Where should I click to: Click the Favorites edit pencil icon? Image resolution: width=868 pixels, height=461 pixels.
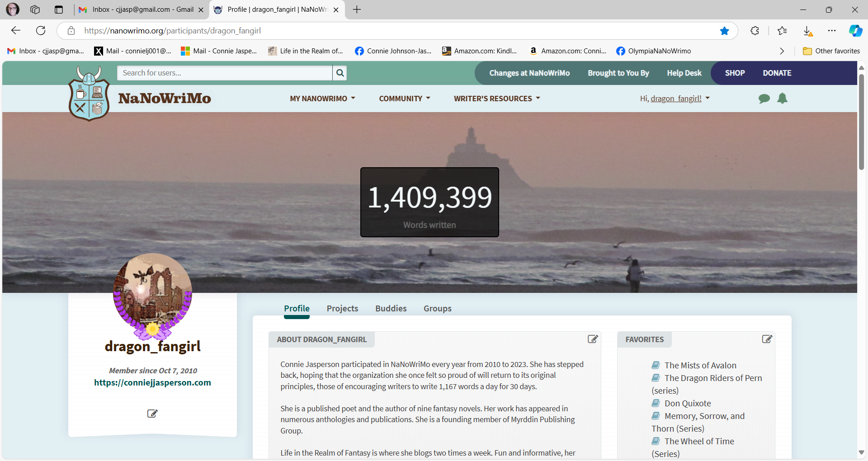pyautogui.click(x=767, y=339)
